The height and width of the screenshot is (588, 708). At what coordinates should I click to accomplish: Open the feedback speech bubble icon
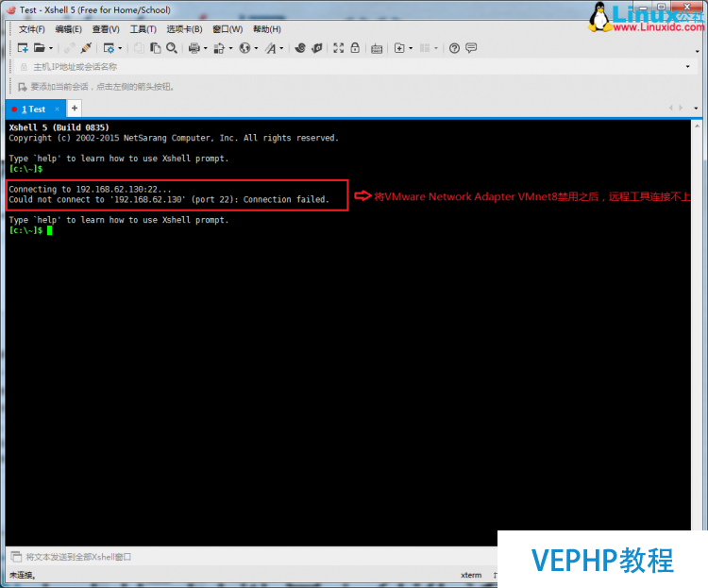click(x=471, y=48)
